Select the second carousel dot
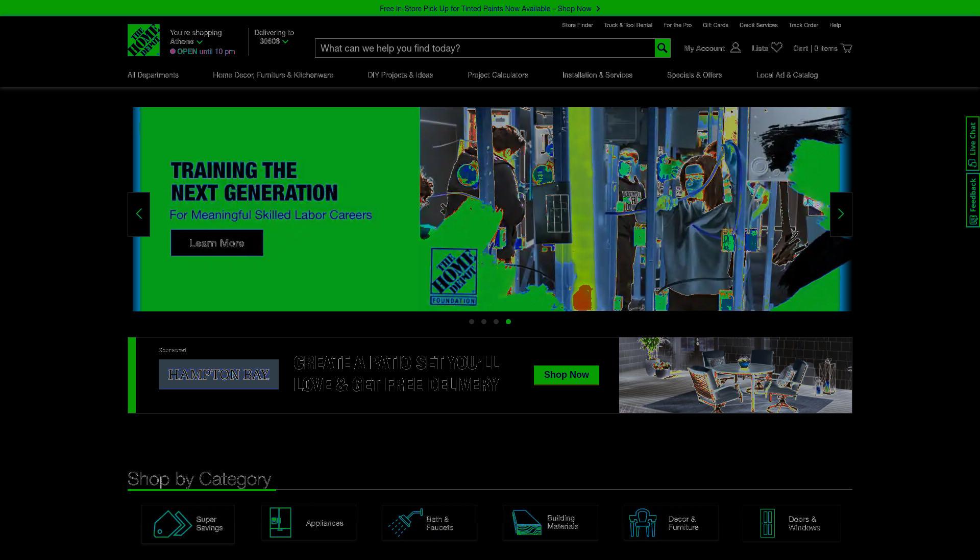Screen dimensions: 980x560 coord(484,322)
